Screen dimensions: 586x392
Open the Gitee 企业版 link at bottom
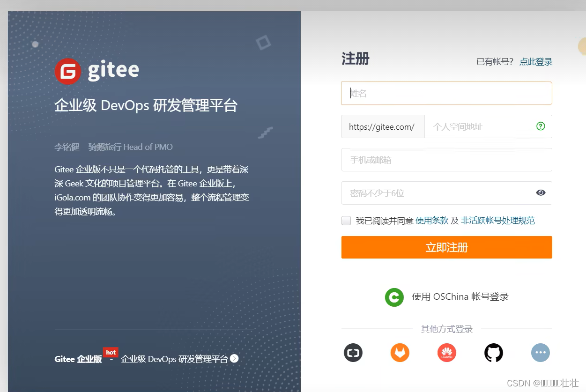point(78,359)
